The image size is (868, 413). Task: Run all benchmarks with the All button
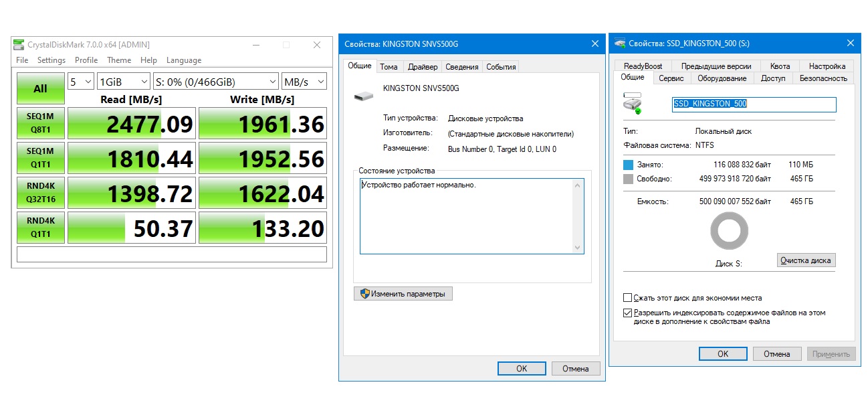(x=41, y=88)
